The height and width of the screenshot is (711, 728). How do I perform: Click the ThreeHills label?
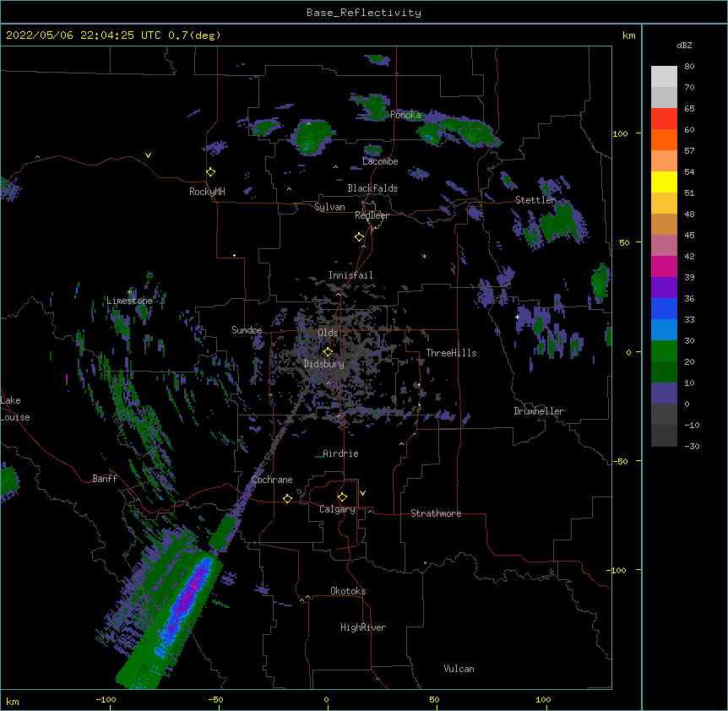451,353
